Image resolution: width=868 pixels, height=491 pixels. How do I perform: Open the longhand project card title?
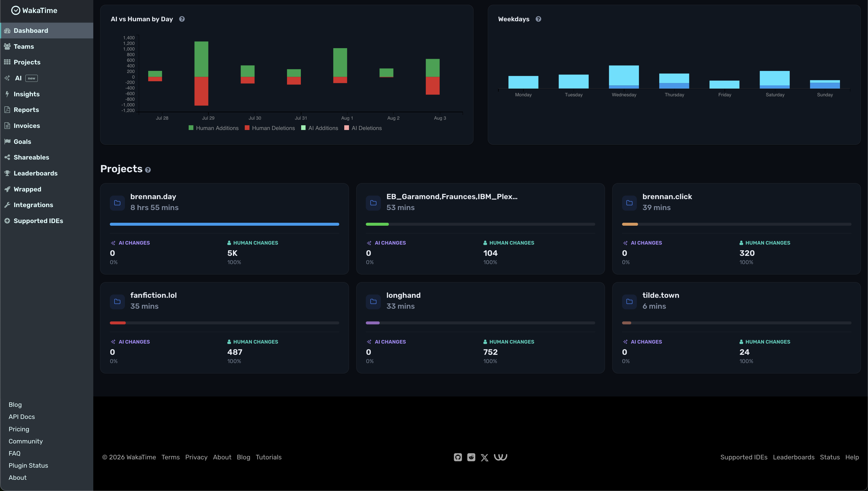pos(403,295)
